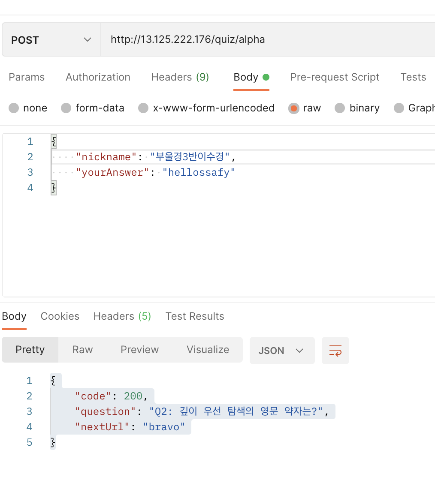The image size is (435, 504).
Task: Open request Headers (9) tab
Action: pos(180,77)
